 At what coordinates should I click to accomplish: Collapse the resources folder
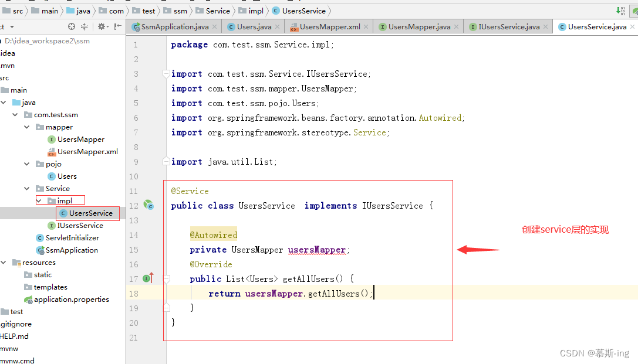click(4, 263)
